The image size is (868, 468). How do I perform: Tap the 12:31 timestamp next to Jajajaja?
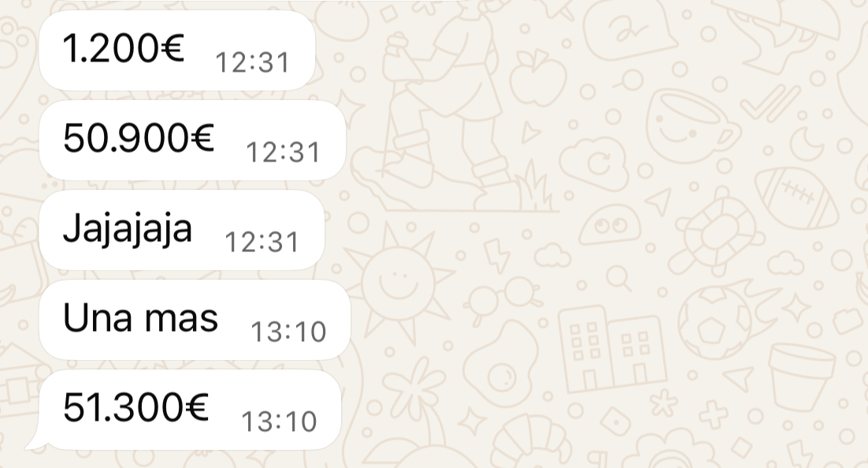262,242
